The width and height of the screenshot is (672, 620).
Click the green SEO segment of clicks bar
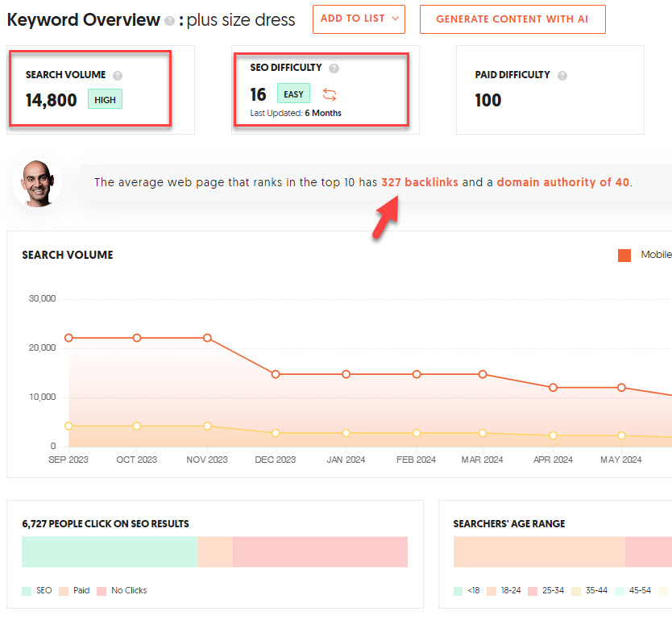[109, 552]
